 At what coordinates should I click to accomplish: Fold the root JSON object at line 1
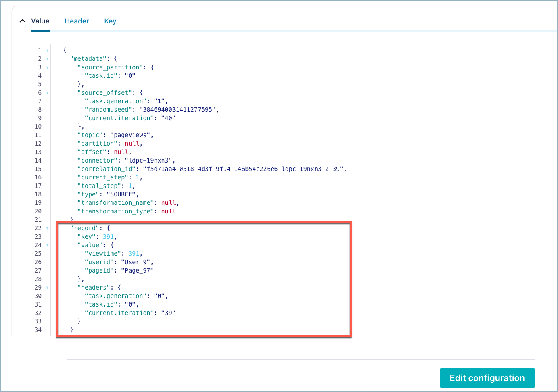coord(48,50)
